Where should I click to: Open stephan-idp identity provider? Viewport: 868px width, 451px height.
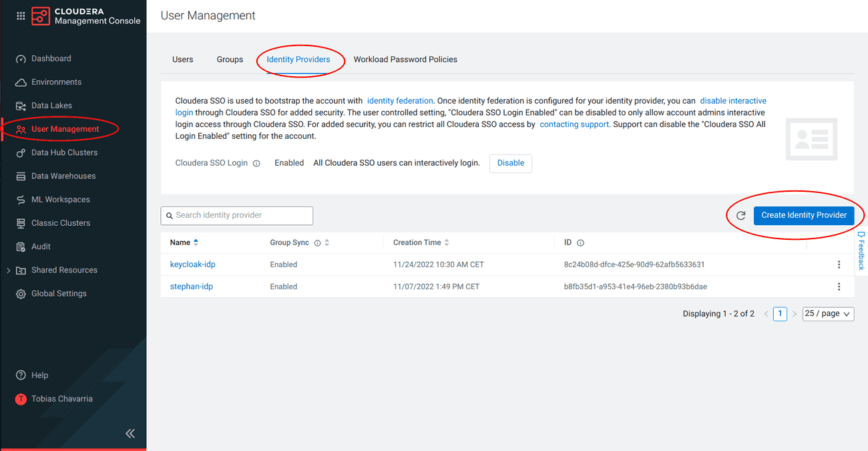(192, 287)
